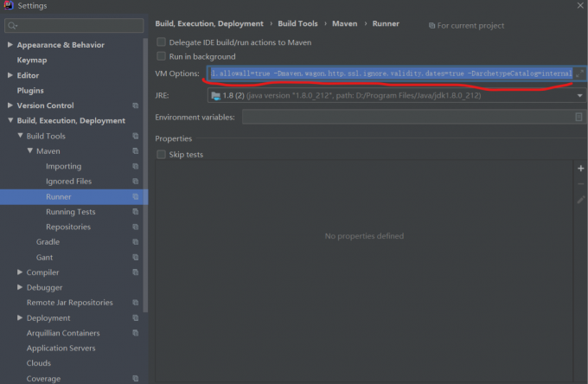Screen dimensions: 588x384
Task: Select Importing under Maven
Action: [x=63, y=166]
